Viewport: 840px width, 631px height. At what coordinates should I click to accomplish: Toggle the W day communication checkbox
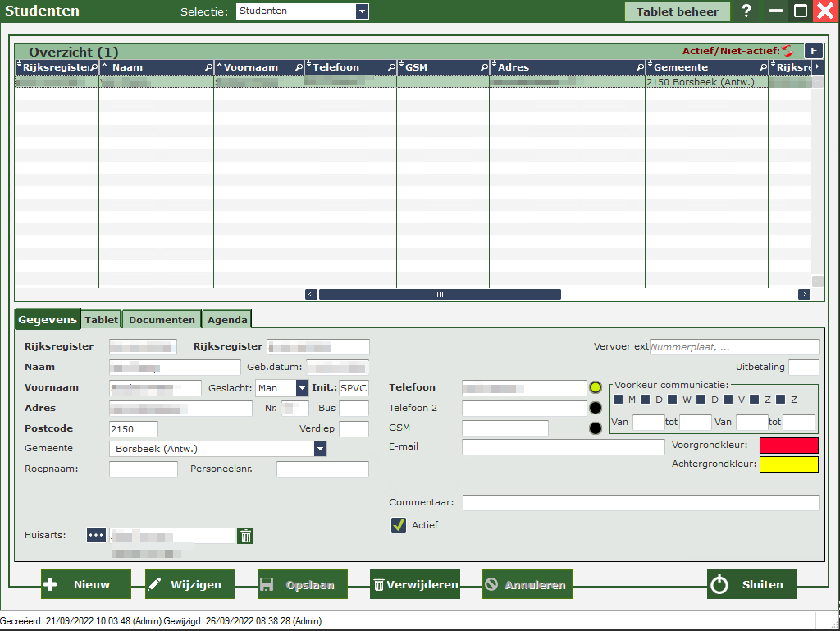pyautogui.click(x=673, y=400)
